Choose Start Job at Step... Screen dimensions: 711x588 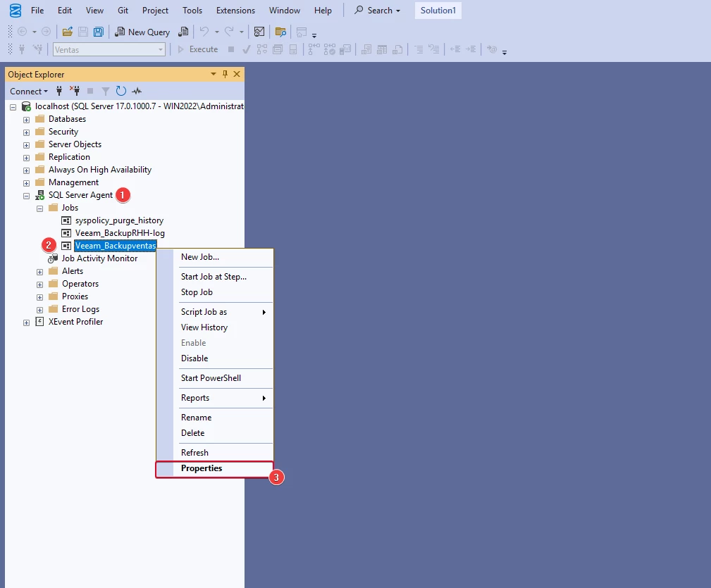tap(214, 276)
